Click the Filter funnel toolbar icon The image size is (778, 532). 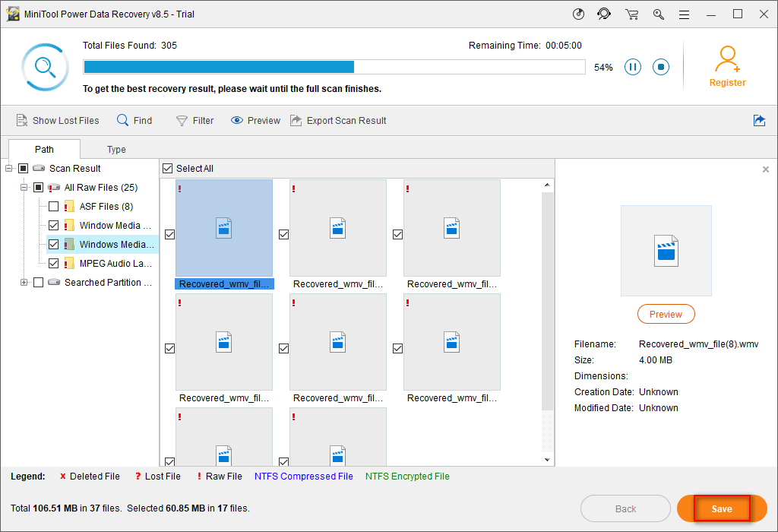[182, 121]
